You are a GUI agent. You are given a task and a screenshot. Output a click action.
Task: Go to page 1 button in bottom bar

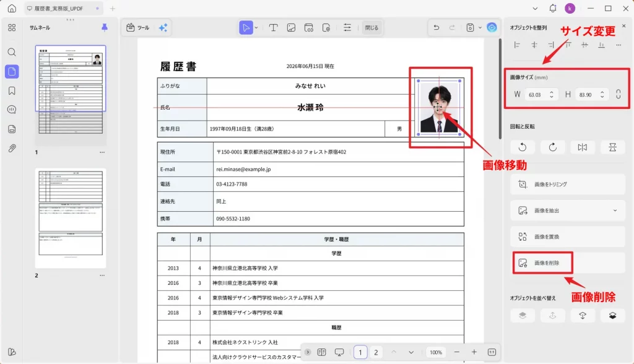[x=360, y=352]
